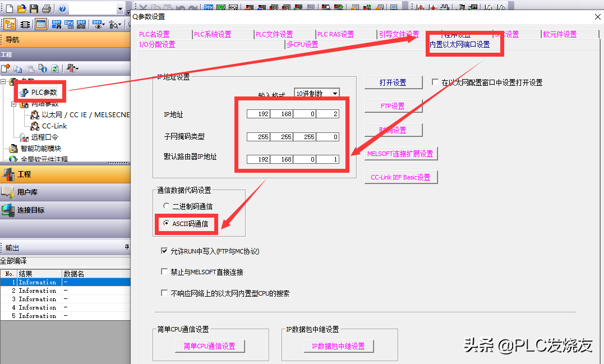Open the 输入格式 10进制数 dropdown
Screen dimensions: 604x364
[x=335, y=94]
